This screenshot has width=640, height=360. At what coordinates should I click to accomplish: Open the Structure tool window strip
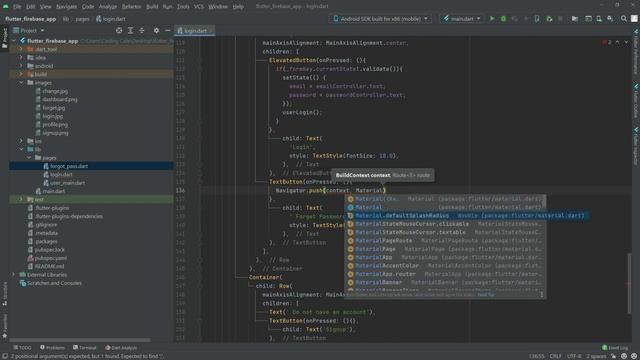tap(4, 294)
